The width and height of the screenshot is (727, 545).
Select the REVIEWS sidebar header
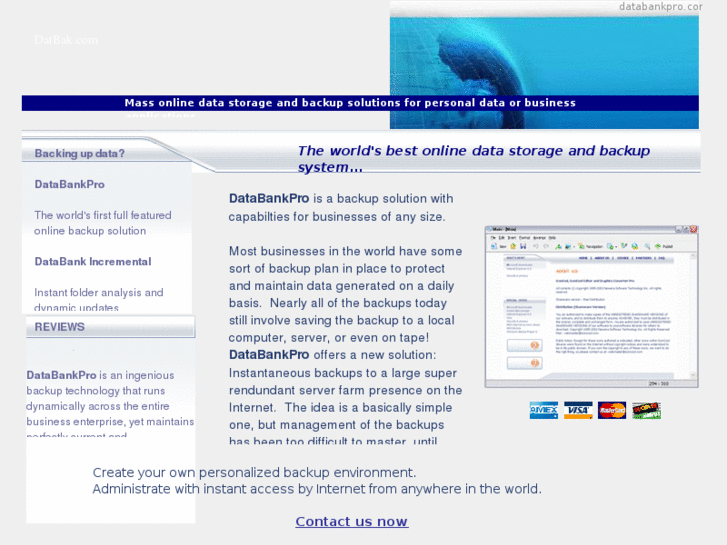[59, 327]
